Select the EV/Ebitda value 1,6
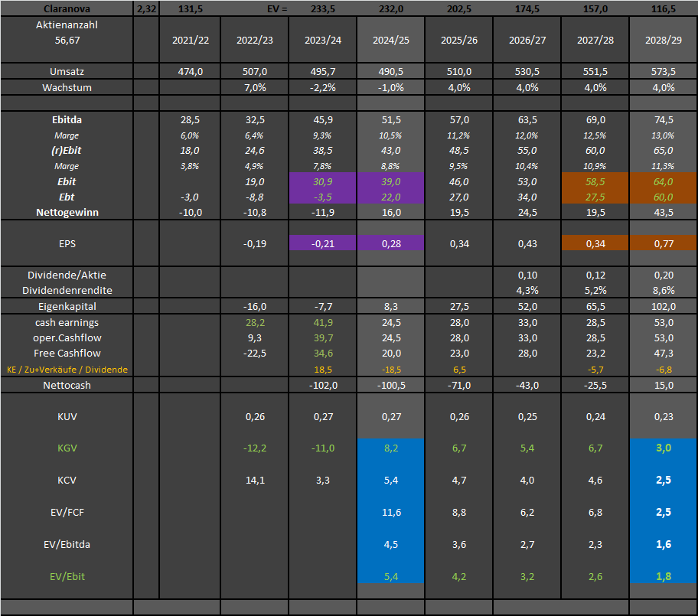This screenshot has width=698, height=616. point(663,544)
